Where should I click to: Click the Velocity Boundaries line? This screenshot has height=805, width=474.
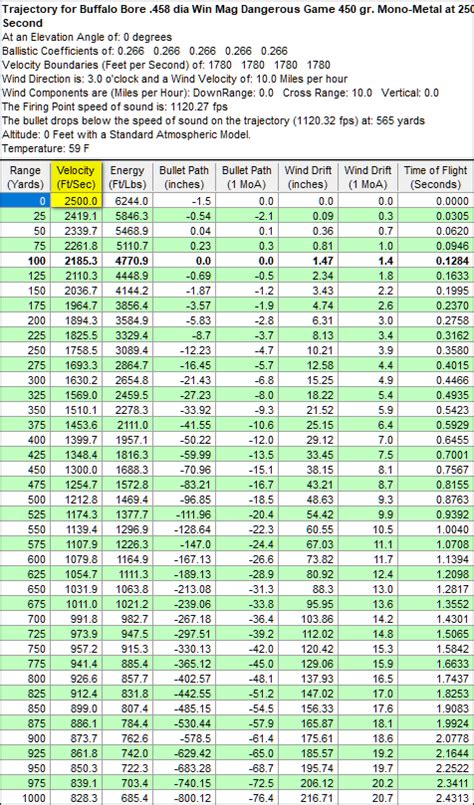(166, 65)
